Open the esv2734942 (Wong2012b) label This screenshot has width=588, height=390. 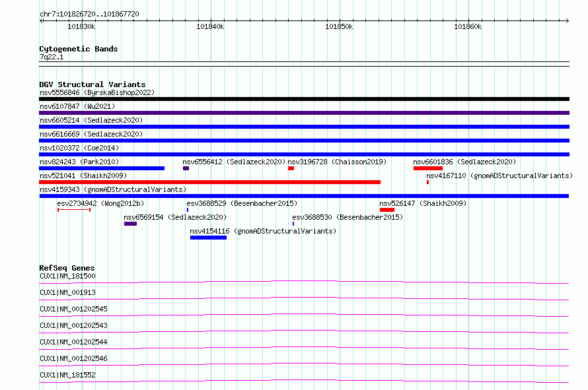tap(100, 203)
